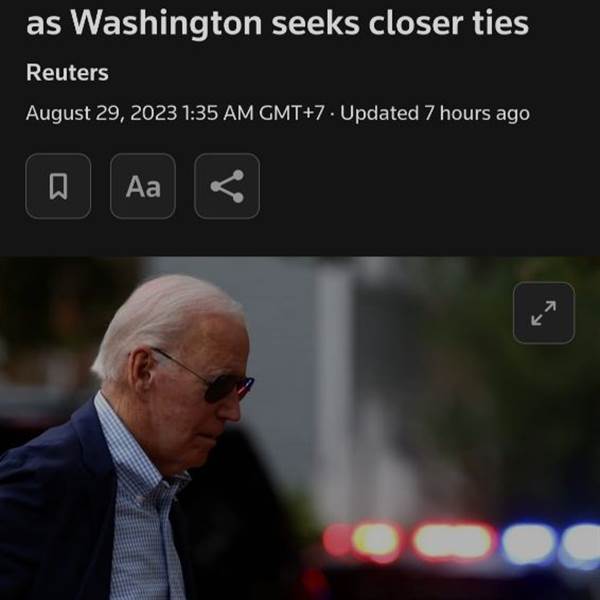Click the 'Updated 7 hours ago' text

pyautogui.click(x=435, y=113)
